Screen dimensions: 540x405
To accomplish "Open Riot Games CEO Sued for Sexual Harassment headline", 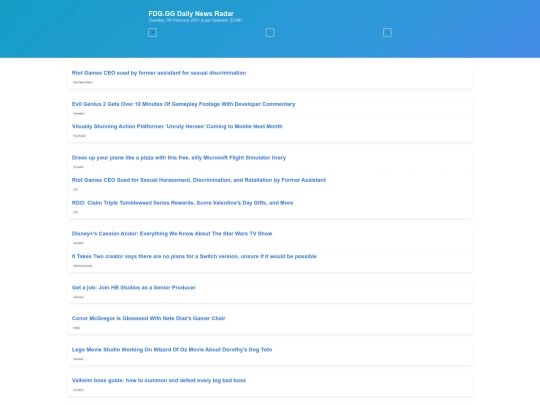I will tap(199, 180).
